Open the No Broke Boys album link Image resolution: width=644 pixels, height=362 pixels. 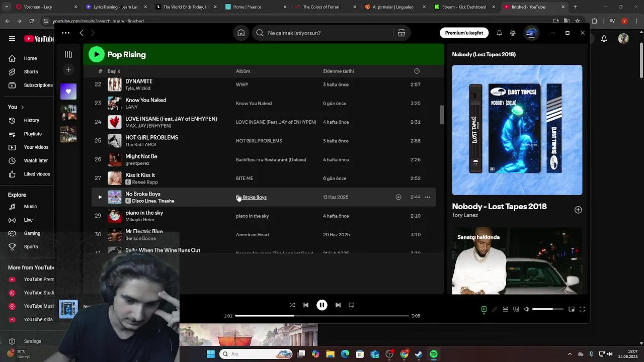click(x=251, y=197)
